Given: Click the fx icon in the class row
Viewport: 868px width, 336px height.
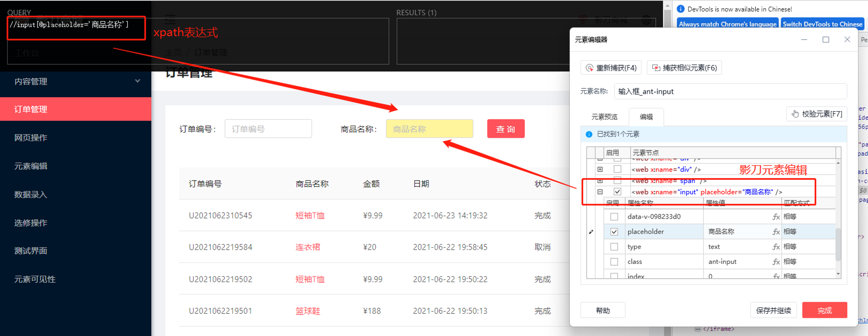Looking at the screenshot, I should (776, 262).
